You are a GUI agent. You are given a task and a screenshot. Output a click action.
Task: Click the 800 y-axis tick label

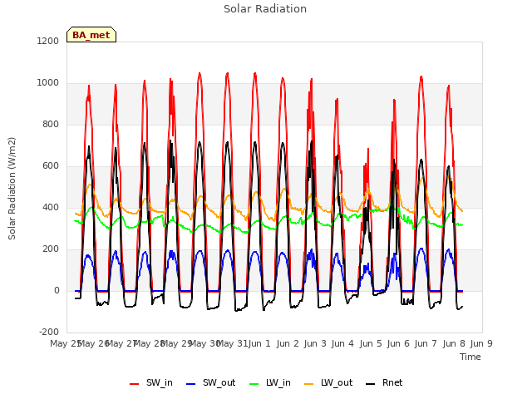(51, 124)
